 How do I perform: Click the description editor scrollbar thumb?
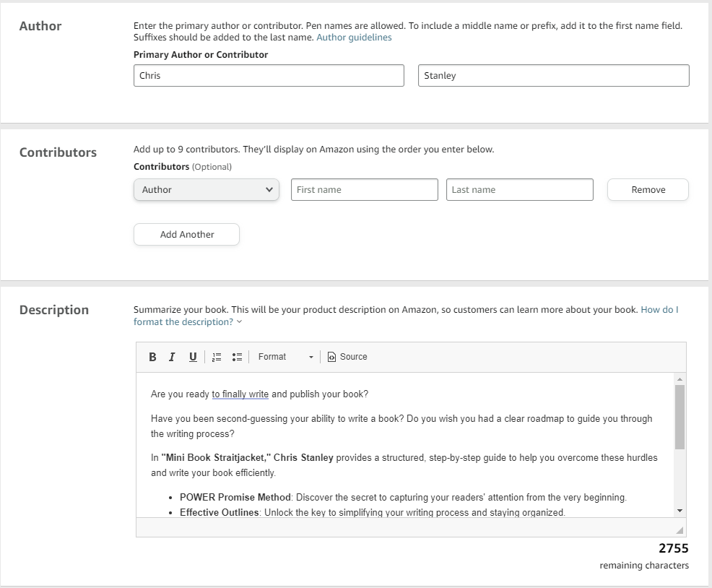click(680, 417)
